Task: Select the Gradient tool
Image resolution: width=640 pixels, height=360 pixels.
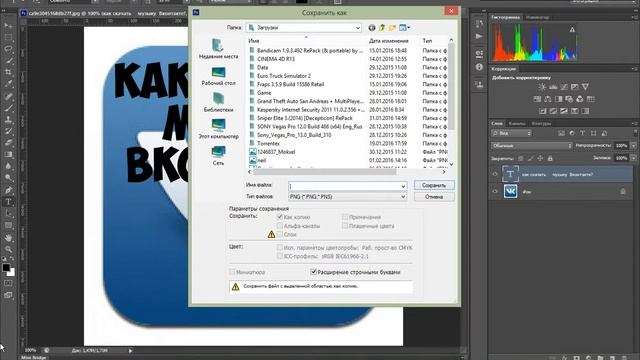Action: coord(8,155)
